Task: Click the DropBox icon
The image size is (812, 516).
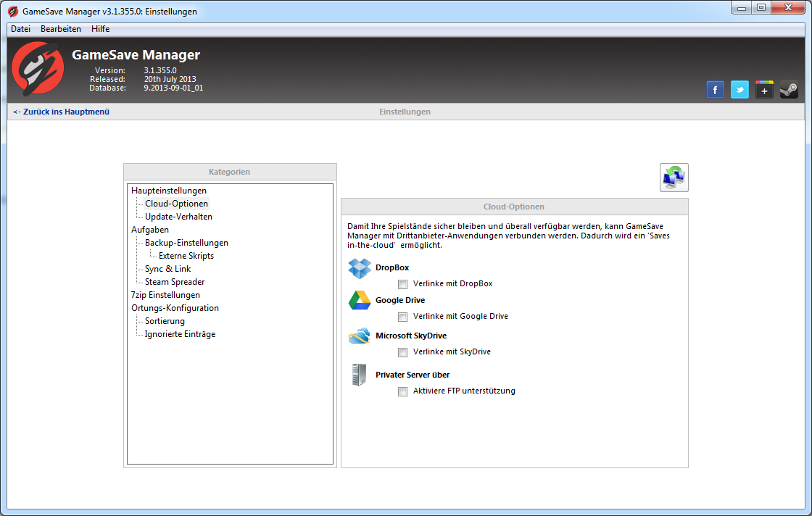Action: point(360,268)
